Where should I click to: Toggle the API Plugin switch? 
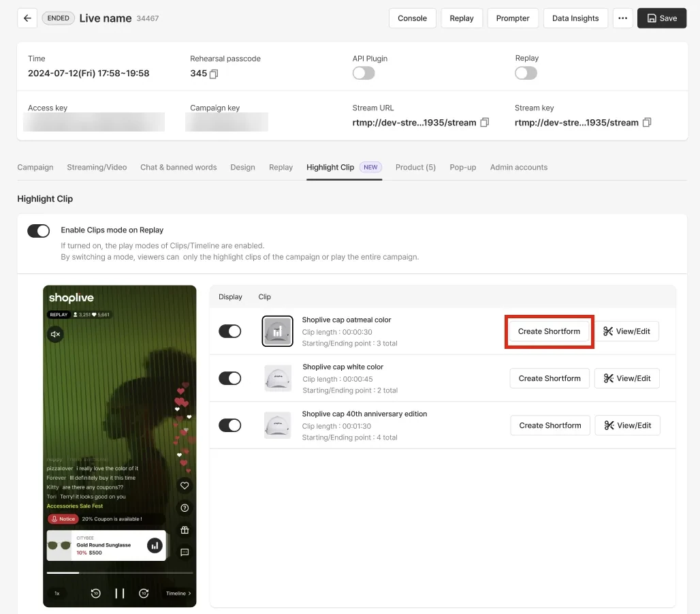point(364,73)
